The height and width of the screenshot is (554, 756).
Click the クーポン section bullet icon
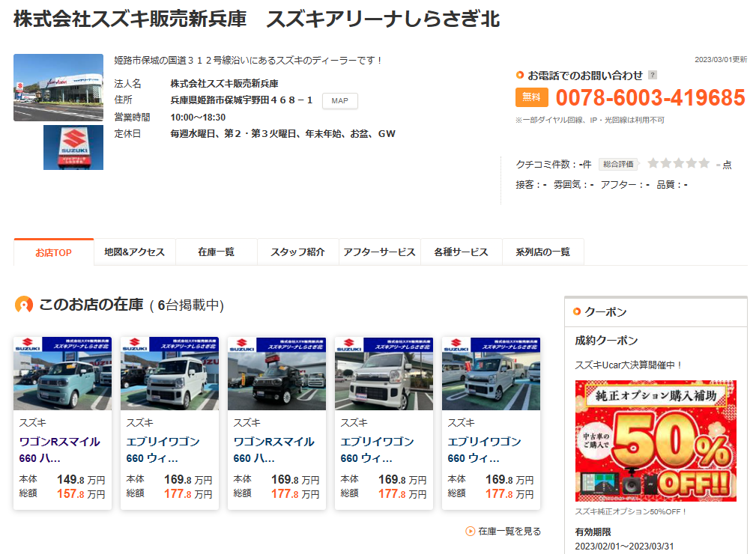click(x=577, y=311)
